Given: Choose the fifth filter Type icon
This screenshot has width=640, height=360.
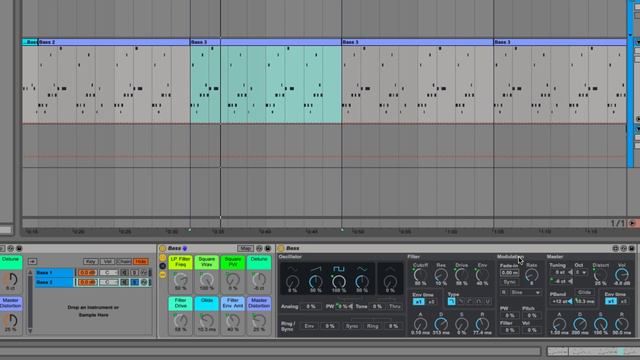Looking at the screenshot, I should coord(488,301).
